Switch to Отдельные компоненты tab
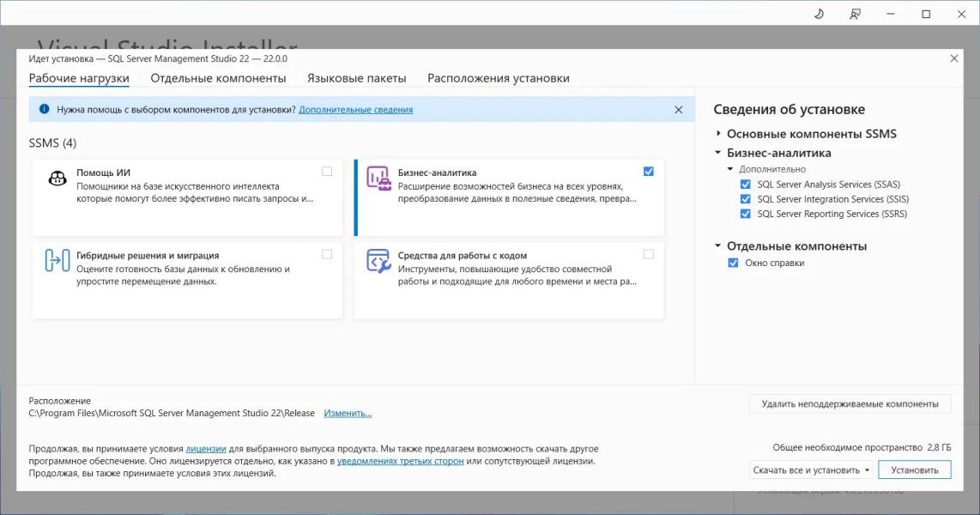This screenshot has height=515, width=980. coord(218,78)
